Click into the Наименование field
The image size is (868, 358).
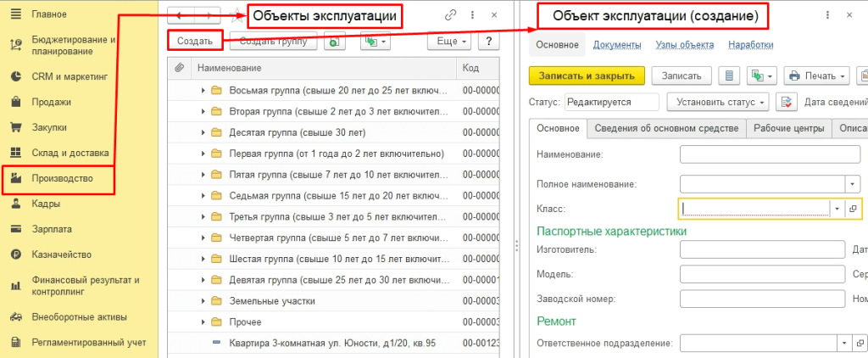[770, 154]
